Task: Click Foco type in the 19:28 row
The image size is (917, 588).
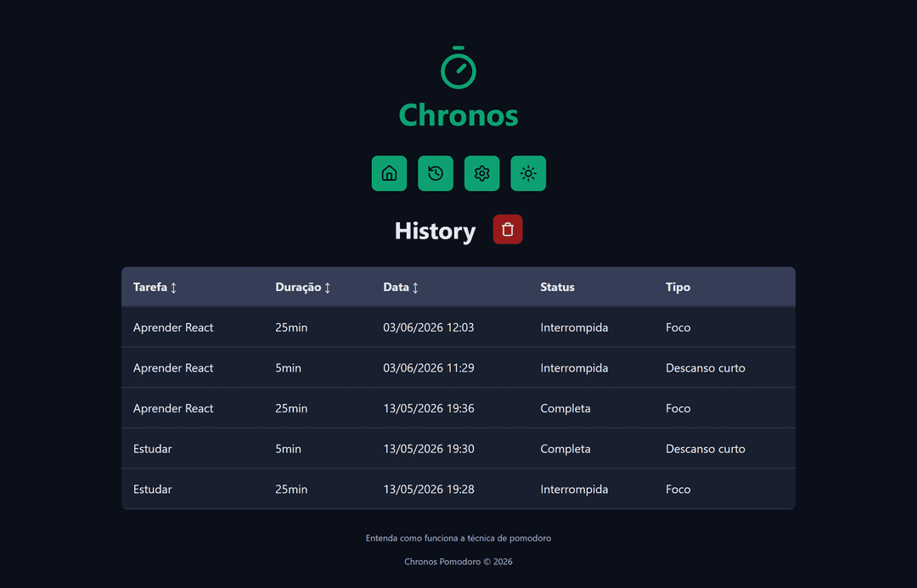Action: coord(678,490)
